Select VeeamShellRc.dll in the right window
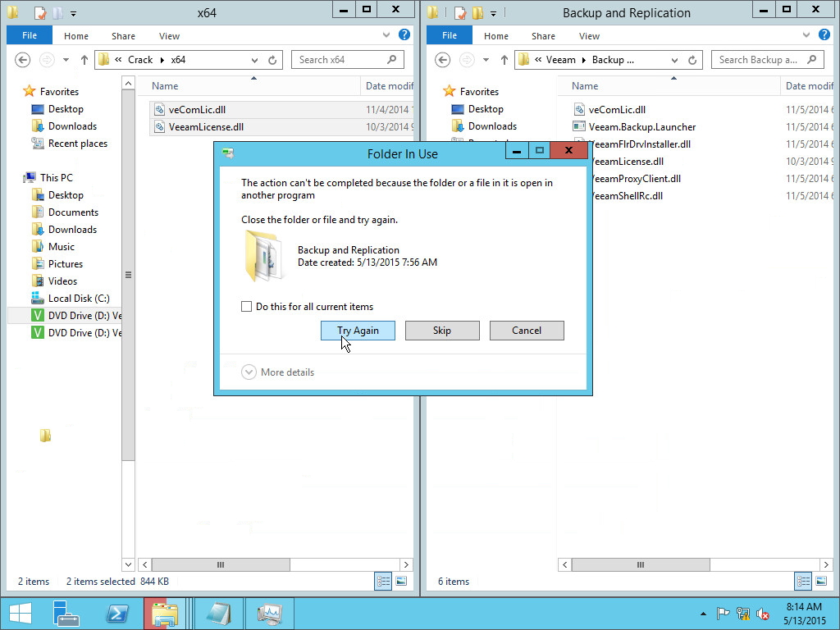This screenshot has width=840, height=630. point(626,195)
